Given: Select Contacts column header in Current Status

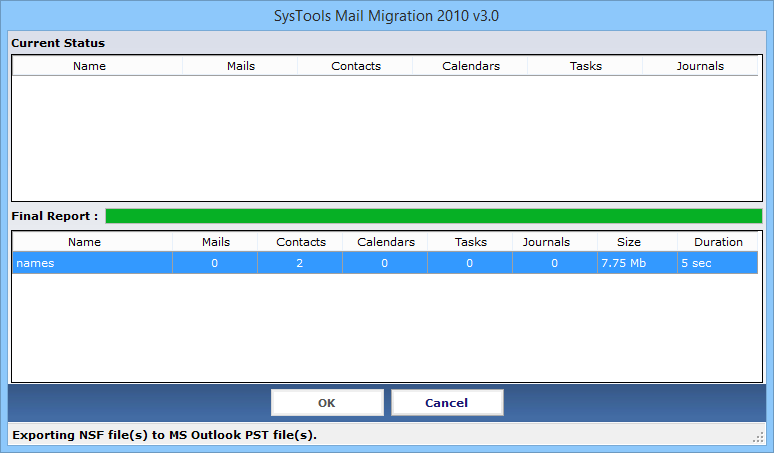Looking at the screenshot, I should click(x=355, y=66).
